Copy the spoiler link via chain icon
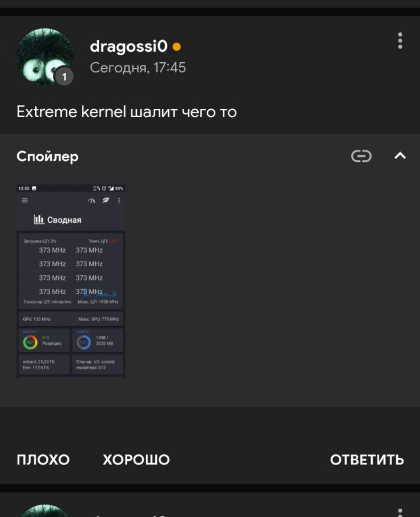420x517 pixels. (361, 156)
